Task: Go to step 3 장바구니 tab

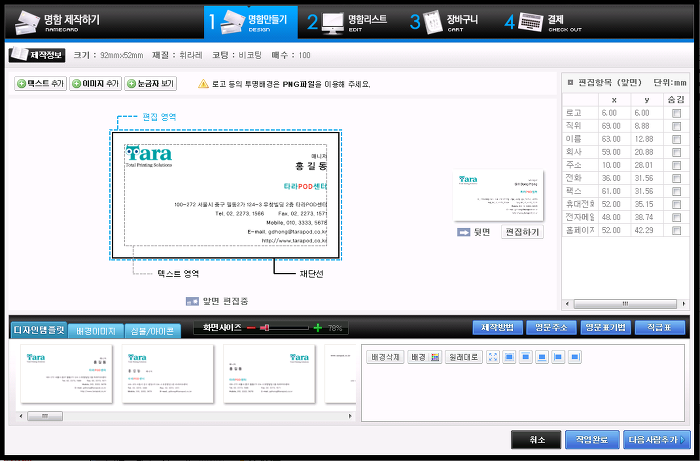Action: point(444,22)
